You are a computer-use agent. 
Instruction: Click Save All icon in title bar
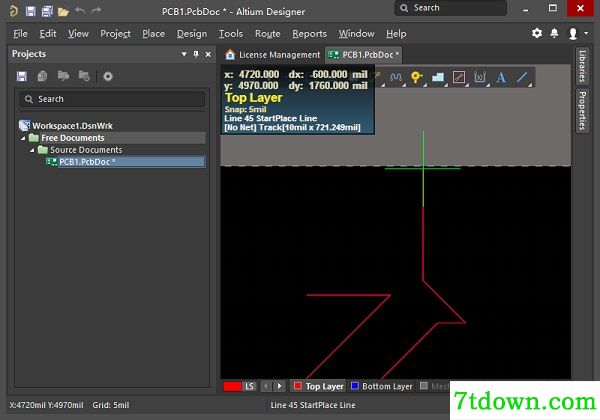(47, 11)
